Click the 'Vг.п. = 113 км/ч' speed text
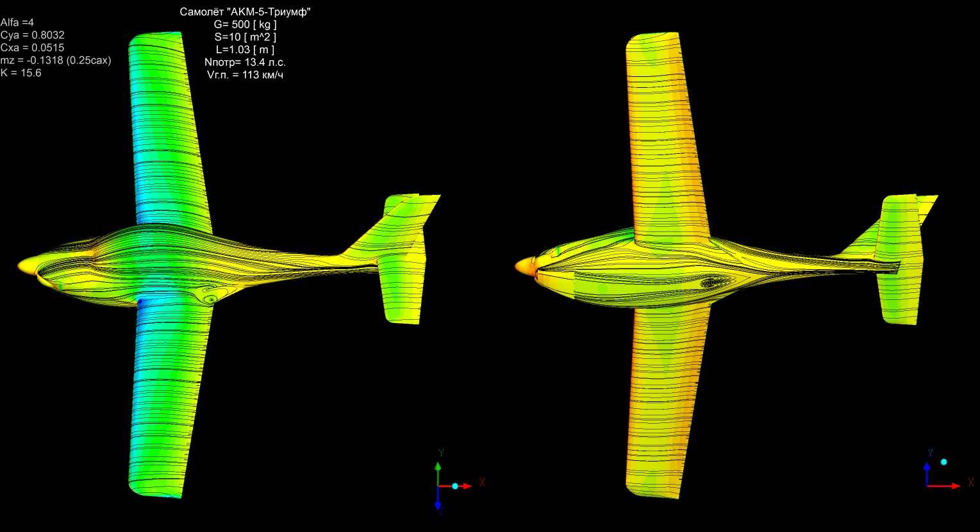 pos(245,75)
